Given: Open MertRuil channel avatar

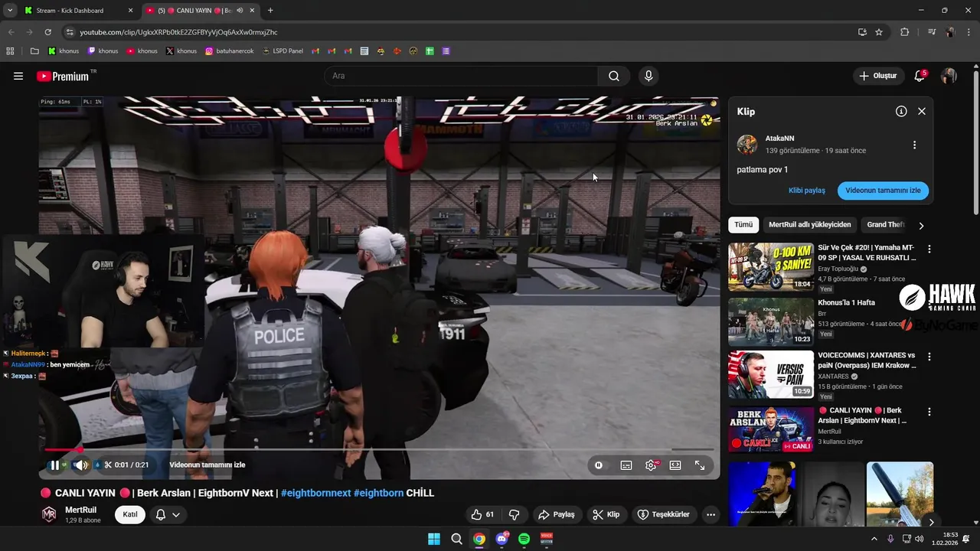Looking at the screenshot, I should [x=49, y=514].
